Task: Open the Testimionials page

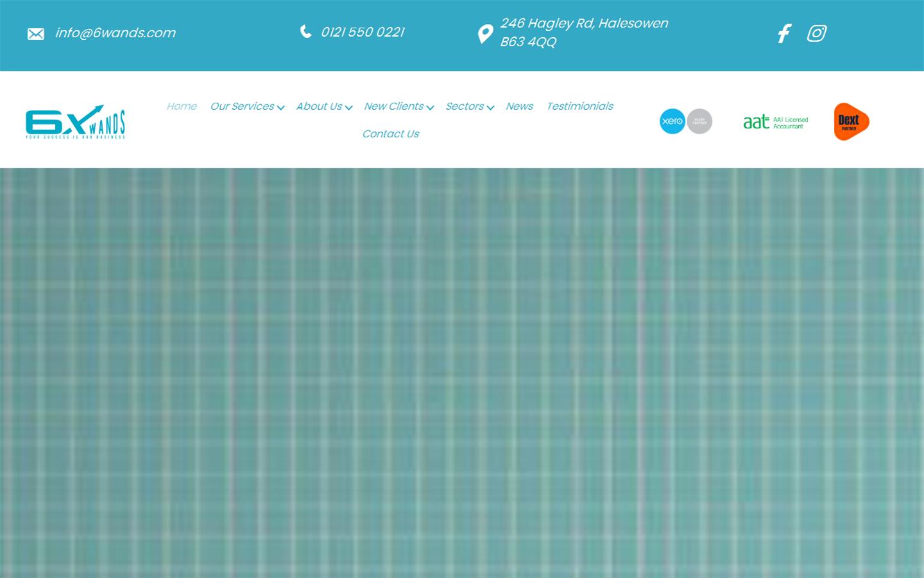Action: click(x=579, y=107)
